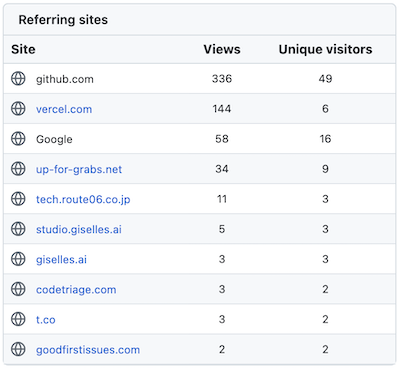Image resolution: width=400 pixels, height=370 pixels.
Task: Click the 58 views value for Google
Action: [222, 139]
